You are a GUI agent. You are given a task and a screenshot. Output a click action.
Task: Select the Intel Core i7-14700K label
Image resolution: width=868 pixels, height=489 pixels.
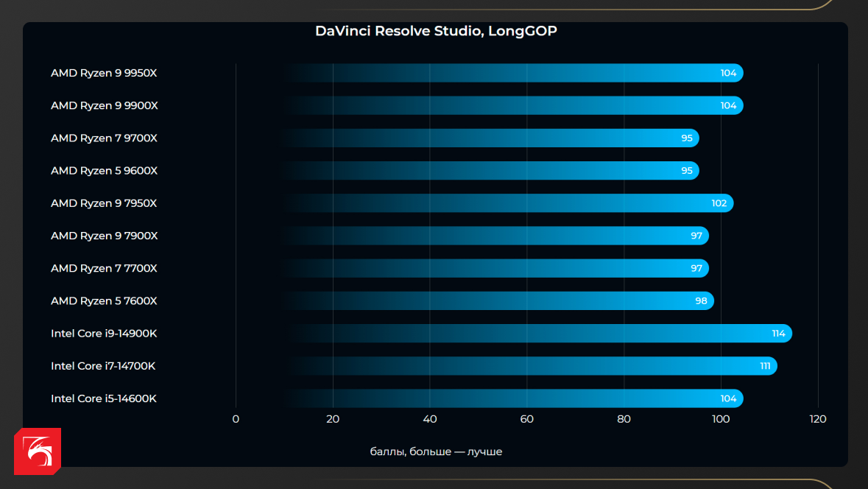[103, 366]
